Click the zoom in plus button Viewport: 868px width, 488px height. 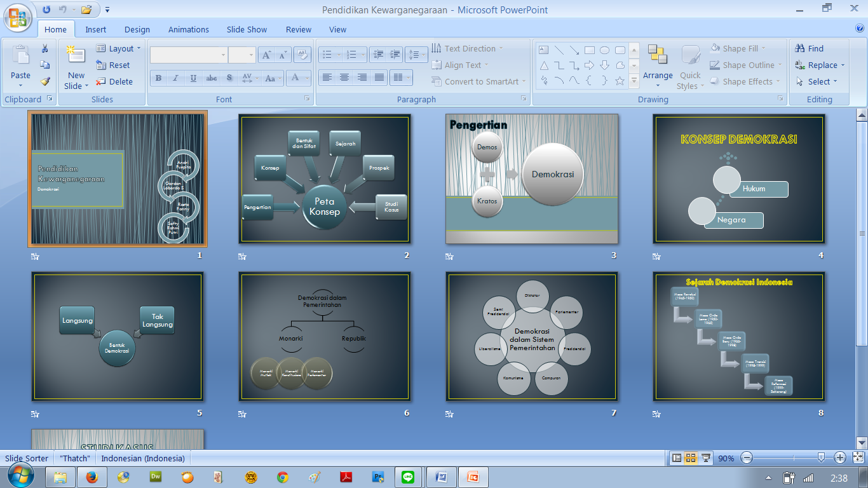coord(840,457)
